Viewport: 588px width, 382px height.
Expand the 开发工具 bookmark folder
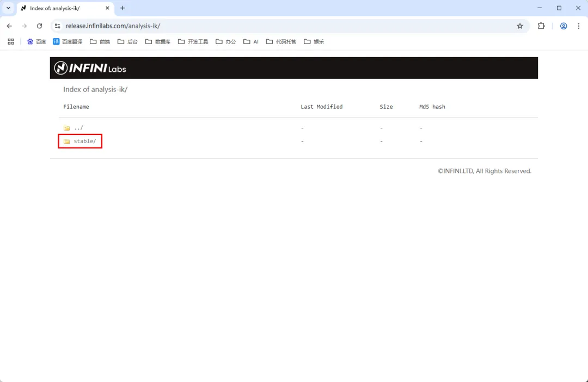pos(193,41)
